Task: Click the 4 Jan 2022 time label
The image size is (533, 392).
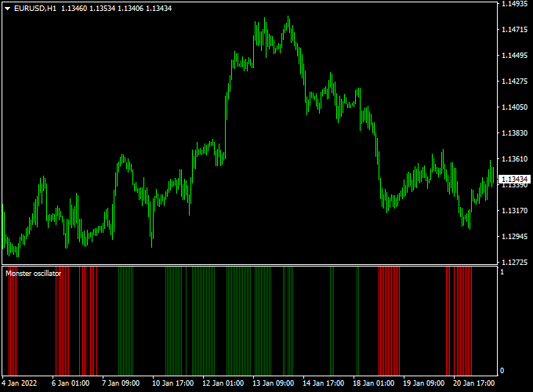Action: coord(19,383)
